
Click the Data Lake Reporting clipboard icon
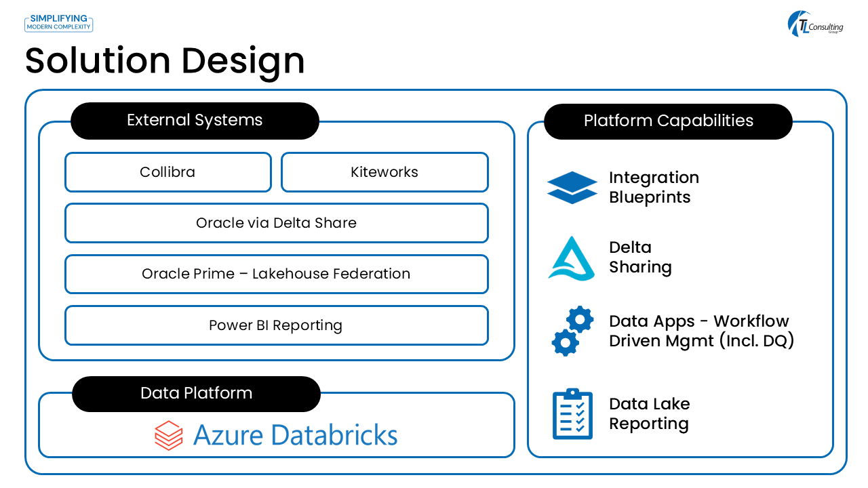point(572,413)
